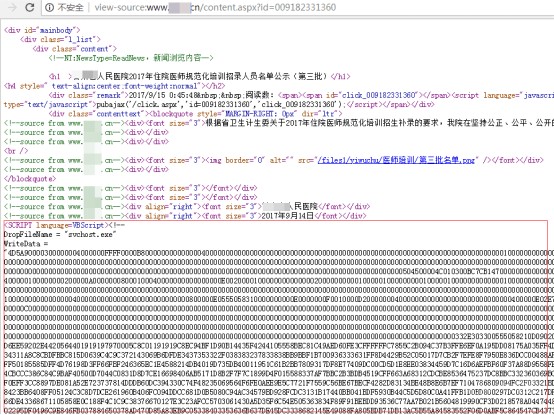Click the hex line starting FF50185585DFF
Image resolution: width=554 pixels, height=415 pixels.
coord(279,364)
